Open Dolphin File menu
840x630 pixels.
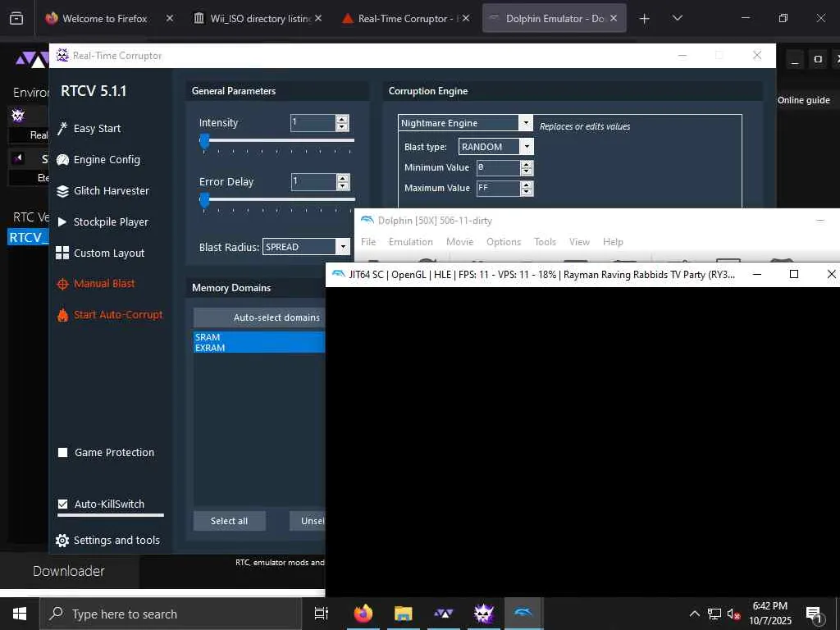[x=368, y=242]
